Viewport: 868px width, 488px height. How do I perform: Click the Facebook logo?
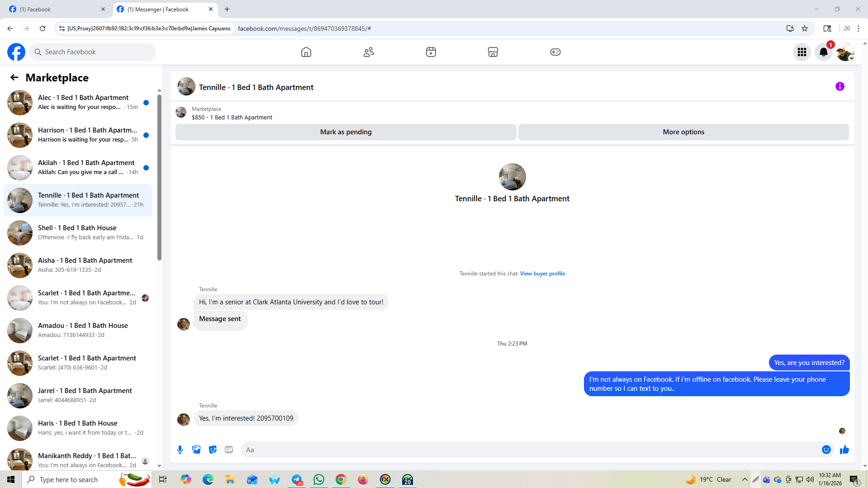(16, 52)
